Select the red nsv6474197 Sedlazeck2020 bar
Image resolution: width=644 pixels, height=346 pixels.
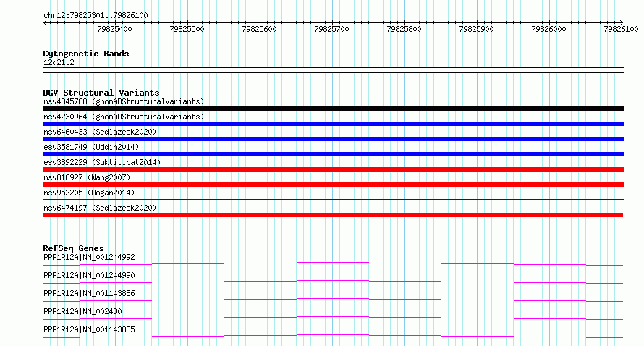[333, 215]
